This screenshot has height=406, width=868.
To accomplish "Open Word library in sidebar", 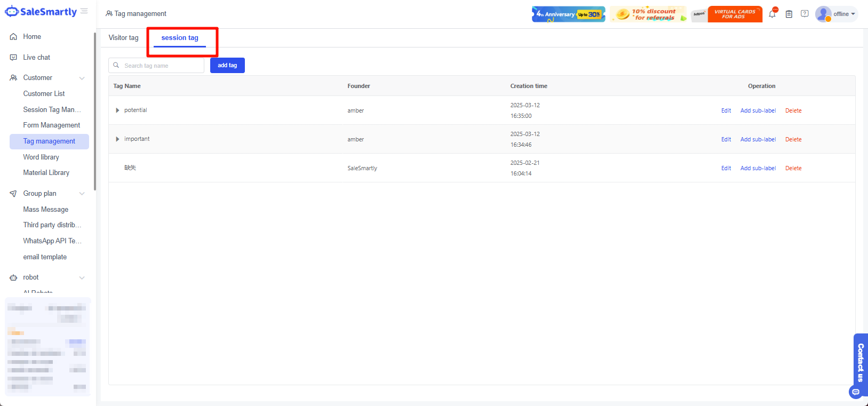I will pos(41,157).
